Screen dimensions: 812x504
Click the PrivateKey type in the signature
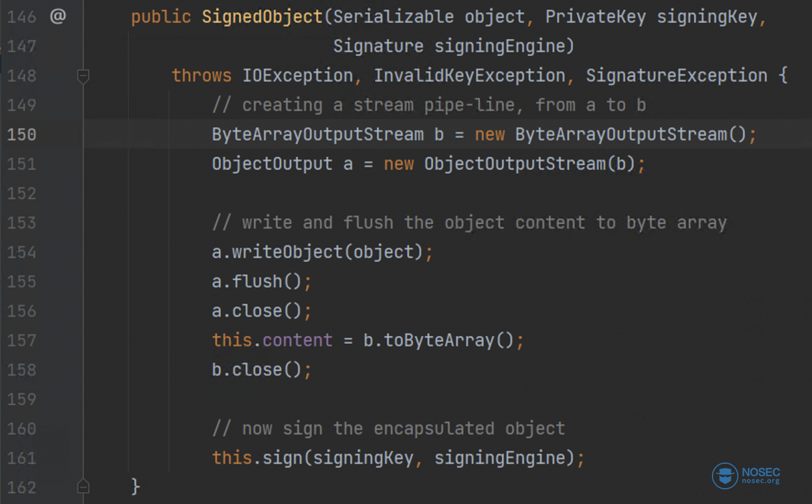(x=595, y=17)
